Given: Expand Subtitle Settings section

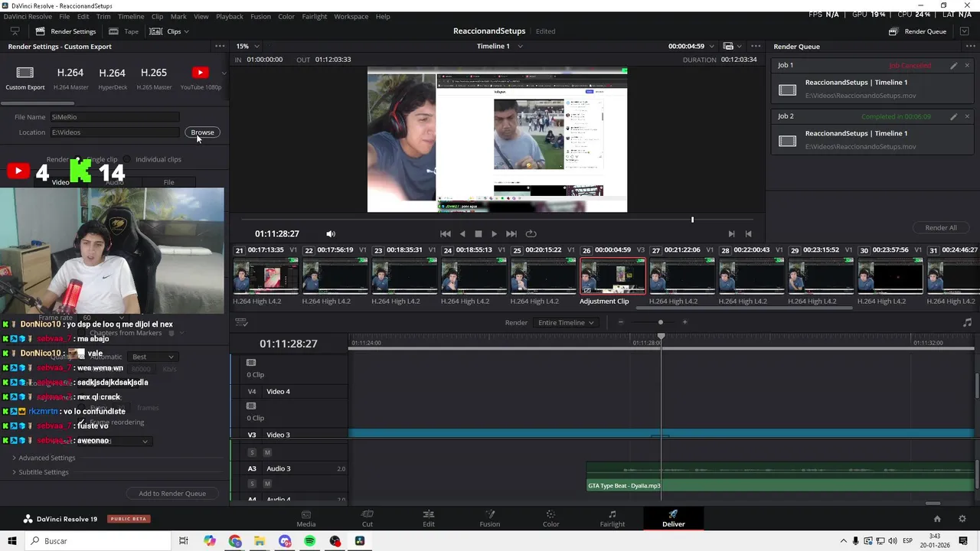Looking at the screenshot, I should pos(40,472).
